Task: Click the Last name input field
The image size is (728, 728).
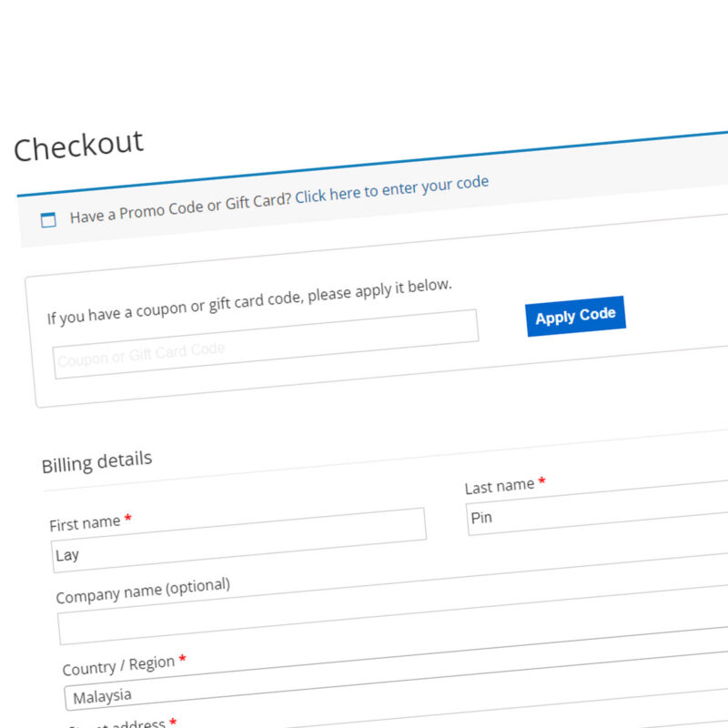Action: (597, 509)
